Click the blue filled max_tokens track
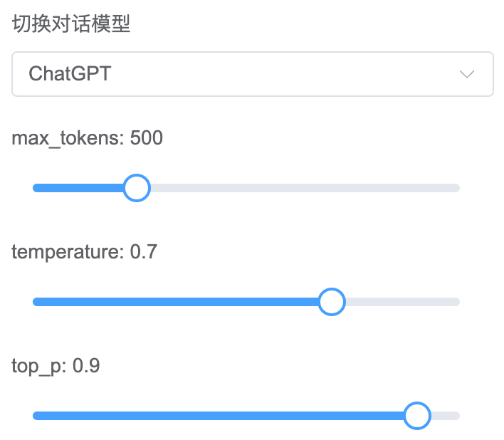504x440 pixels. coord(78,188)
